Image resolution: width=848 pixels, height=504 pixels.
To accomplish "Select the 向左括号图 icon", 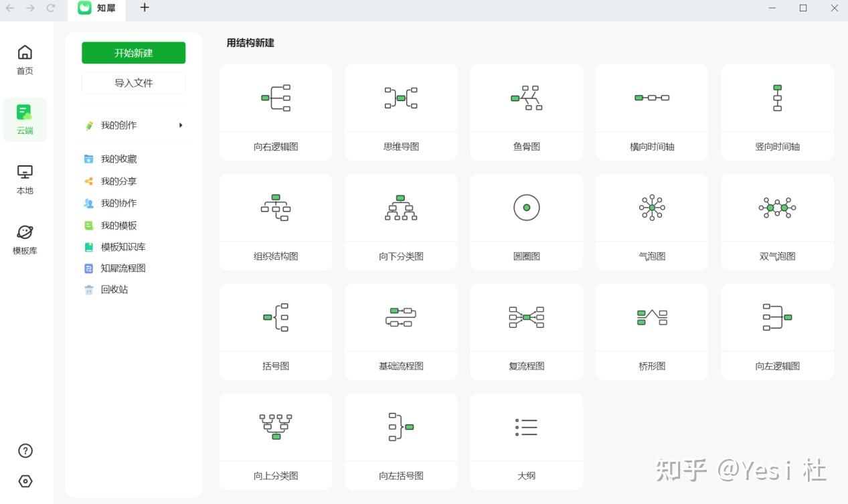I will click(x=401, y=427).
